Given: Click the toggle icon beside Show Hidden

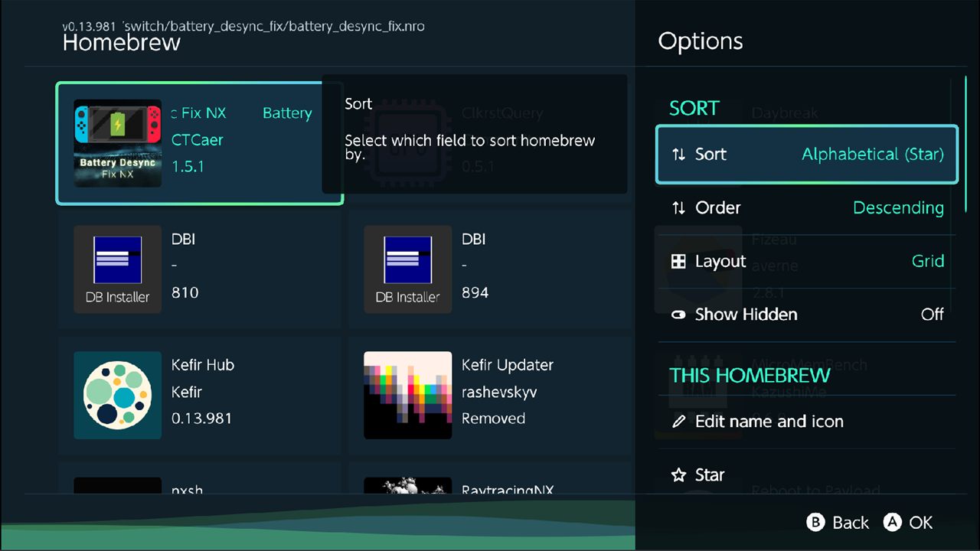Looking at the screenshot, I should click(678, 315).
